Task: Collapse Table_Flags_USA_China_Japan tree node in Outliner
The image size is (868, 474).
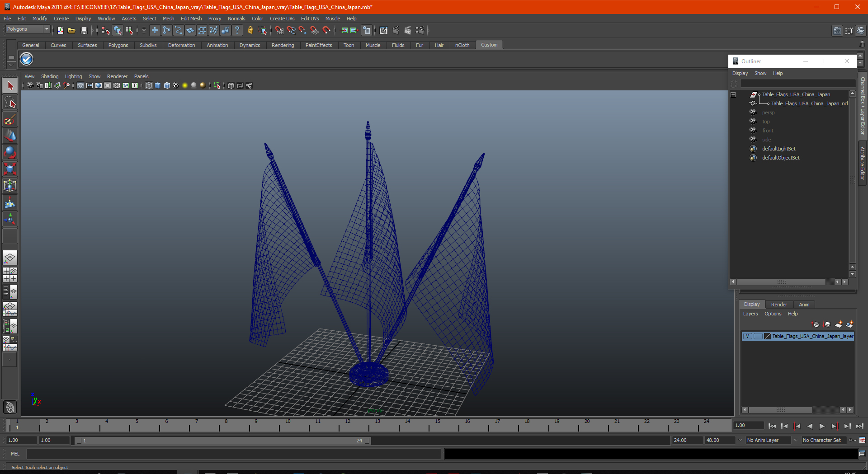Action: pos(733,94)
